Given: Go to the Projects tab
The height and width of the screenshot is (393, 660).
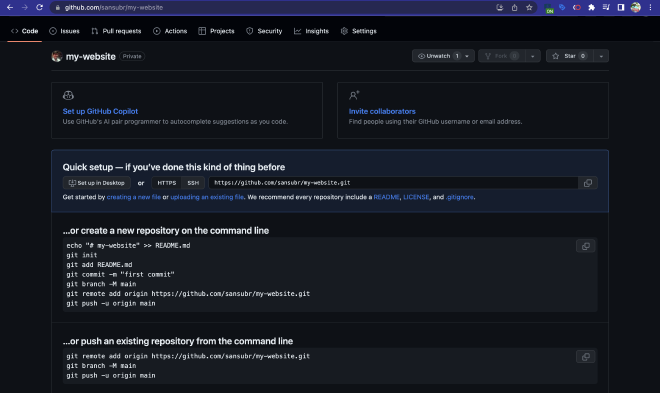Looking at the screenshot, I should pos(216,31).
